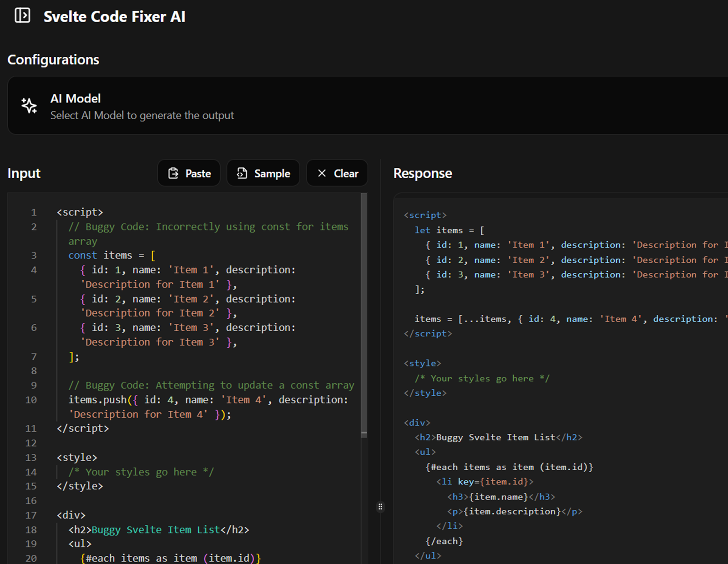The image size is (728, 564).
Task: Click line number 20 in the gutter
Action: coord(31,558)
